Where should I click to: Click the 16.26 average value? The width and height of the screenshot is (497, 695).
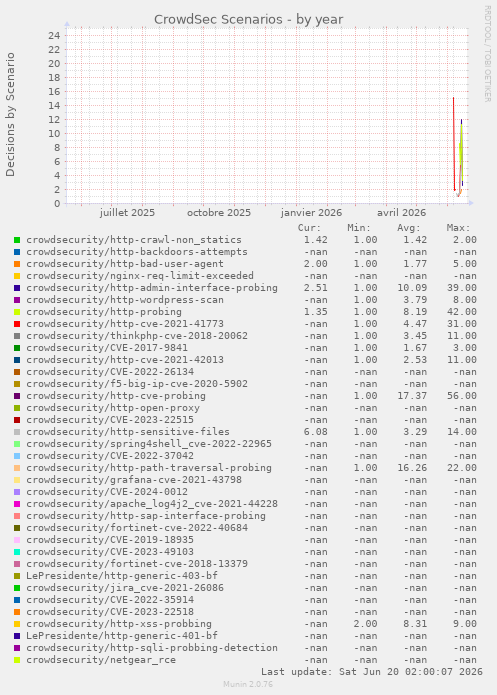tap(412, 468)
